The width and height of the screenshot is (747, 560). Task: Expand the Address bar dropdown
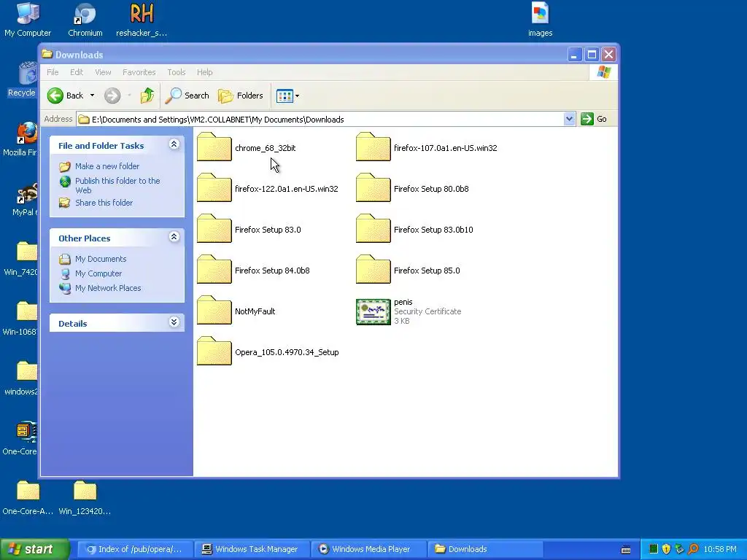[x=569, y=119]
